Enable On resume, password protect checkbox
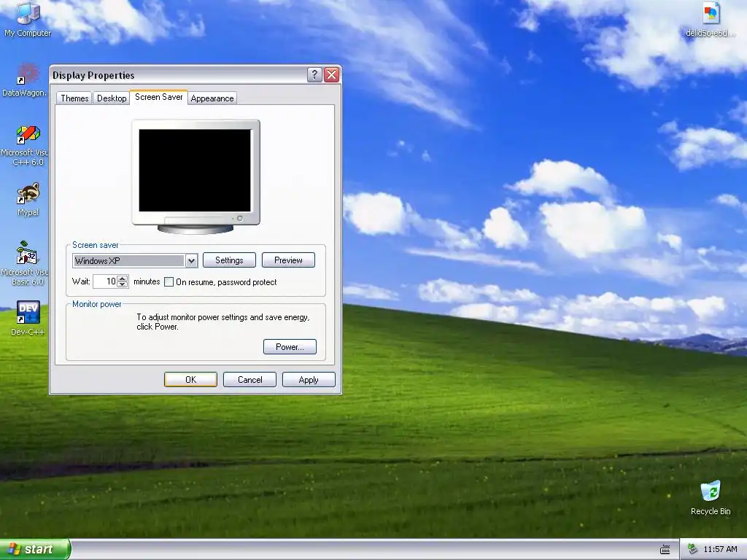 pos(169,282)
